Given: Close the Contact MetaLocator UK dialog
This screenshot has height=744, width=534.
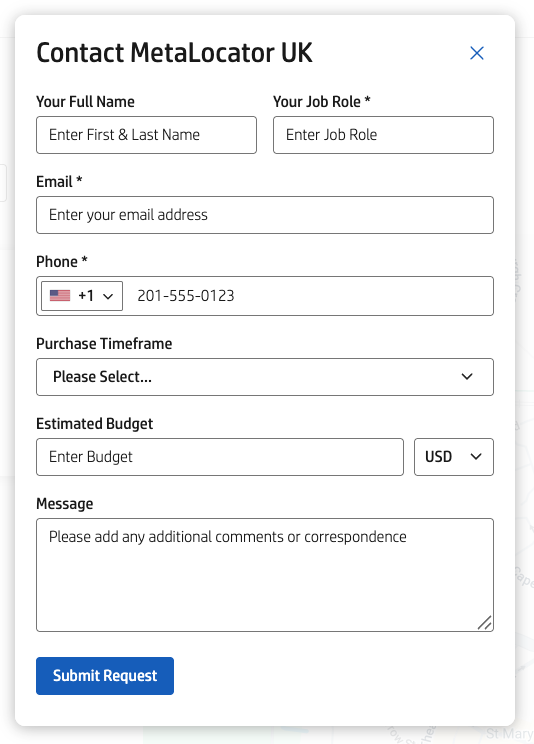Looking at the screenshot, I should coord(477,53).
